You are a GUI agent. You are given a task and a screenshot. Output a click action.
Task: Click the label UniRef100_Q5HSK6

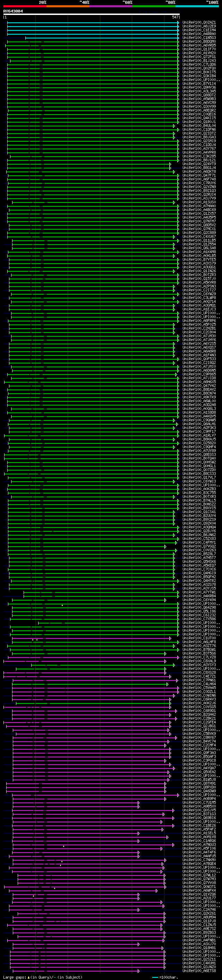(199, 562)
